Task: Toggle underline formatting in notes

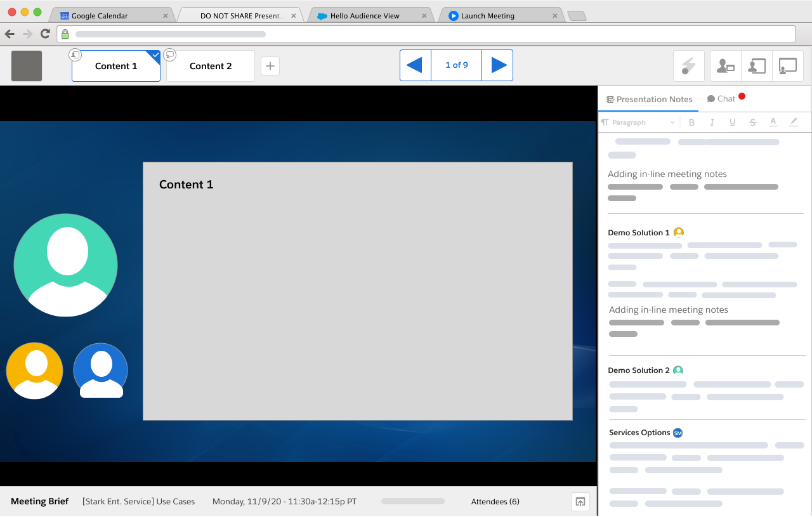Action: (732, 122)
